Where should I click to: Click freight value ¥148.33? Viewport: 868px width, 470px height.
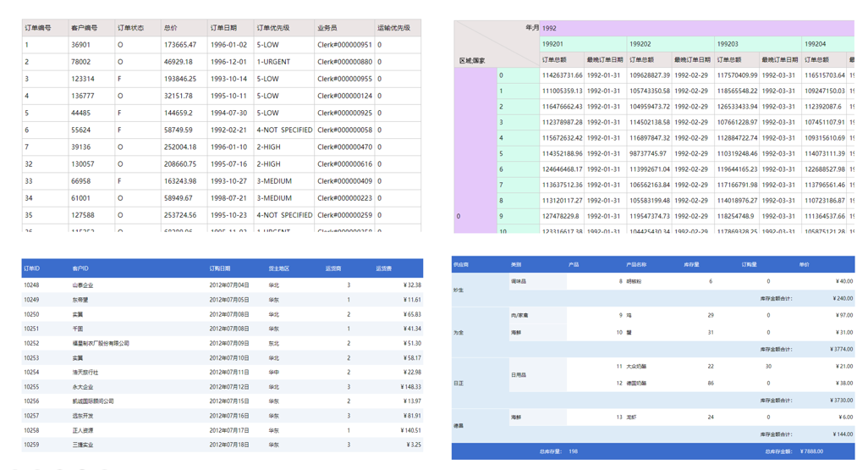coord(411,387)
